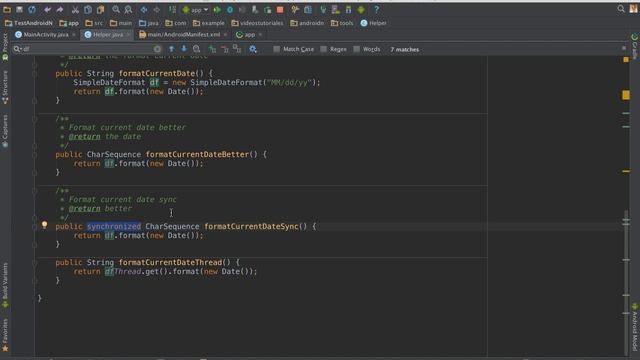Screen dimensions: 640x360
Task: Open the Project tool window
Action: (x=5, y=47)
